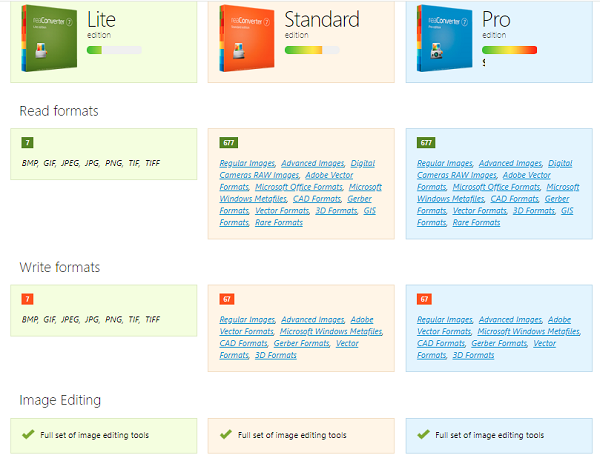Click the Lite edition progress bar
Image resolution: width=600 pixels, height=461 pixels.
[x=114, y=50]
